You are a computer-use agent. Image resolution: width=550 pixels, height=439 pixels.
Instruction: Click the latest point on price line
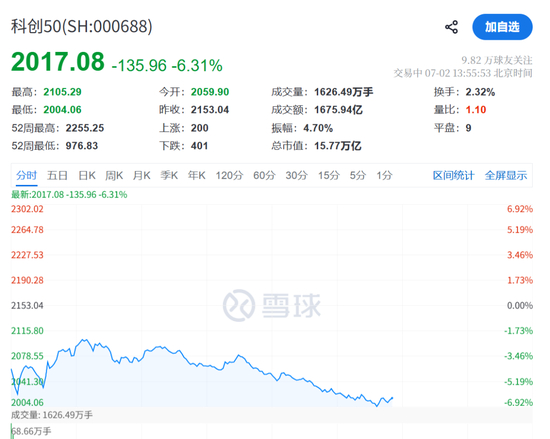pos(392,398)
